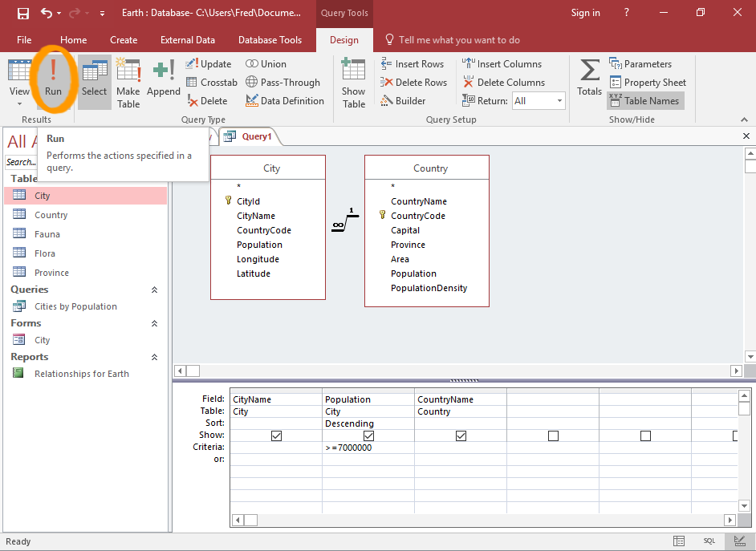Select the Design ribbon tab
The width and height of the screenshot is (756, 551).
tap(344, 40)
